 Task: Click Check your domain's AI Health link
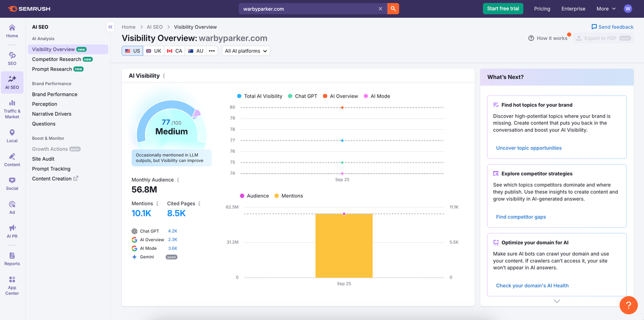[532, 286]
